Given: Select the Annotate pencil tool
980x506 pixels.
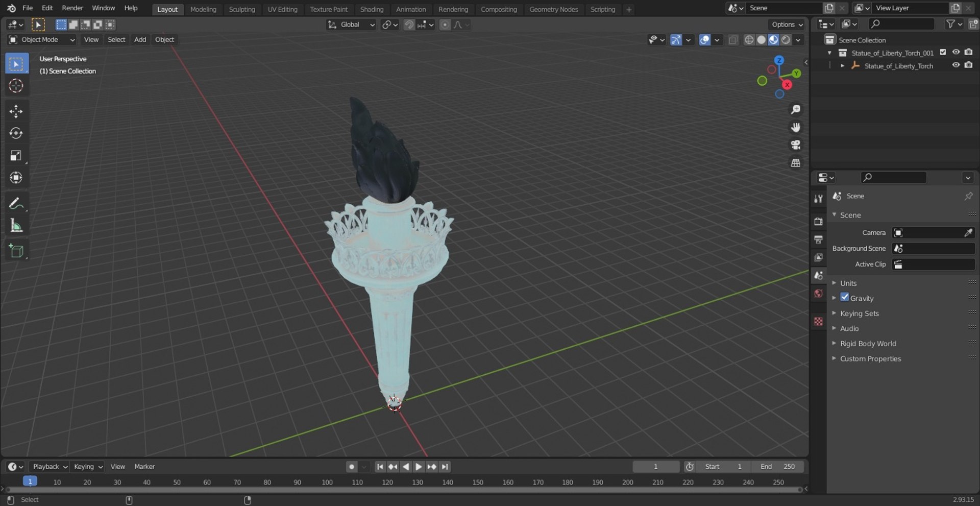Looking at the screenshot, I should (16, 204).
